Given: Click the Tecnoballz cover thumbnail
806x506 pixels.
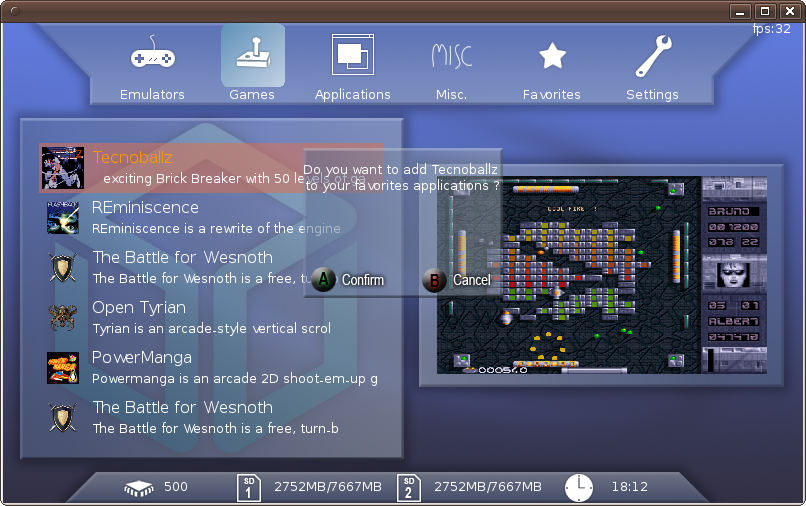Looking at the screenshot, I should (62, 167).
